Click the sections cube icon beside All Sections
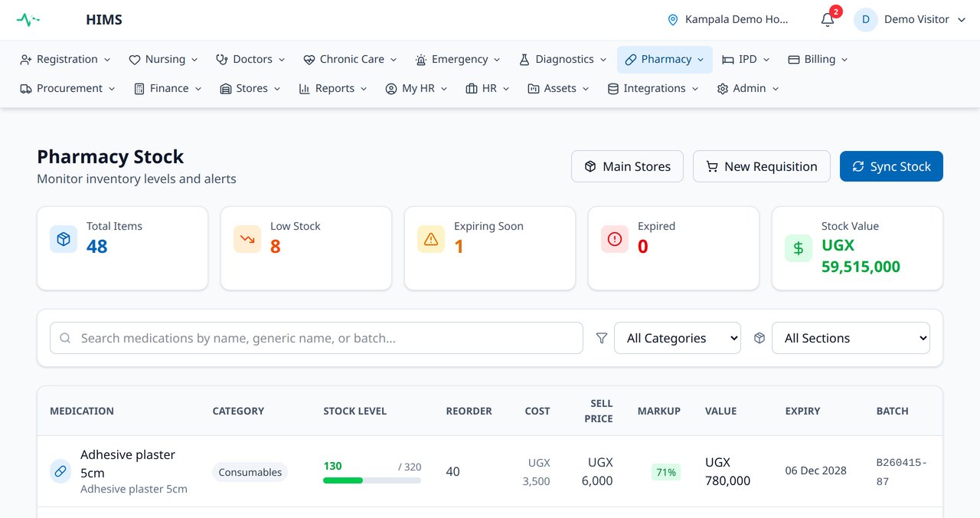 click(759, 338)
